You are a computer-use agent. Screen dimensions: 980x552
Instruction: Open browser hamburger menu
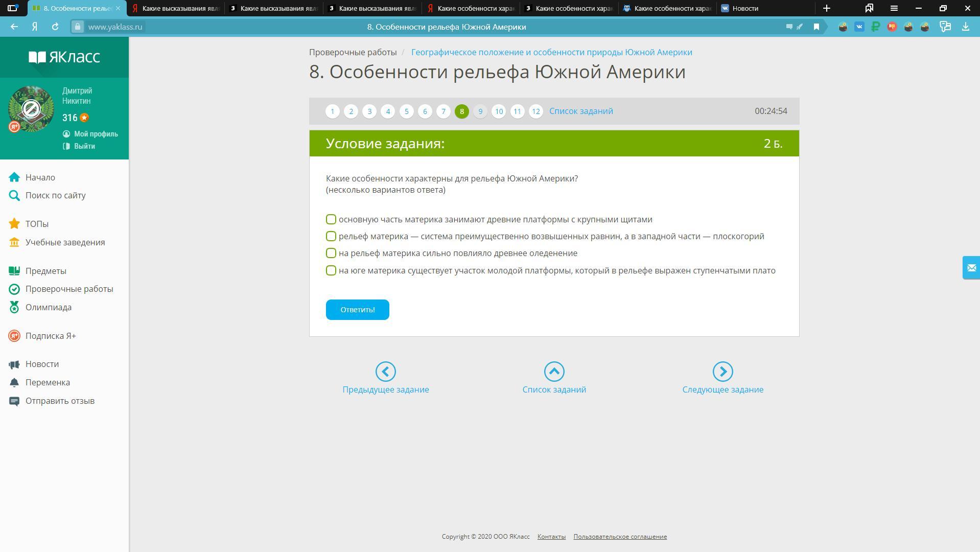894,8
